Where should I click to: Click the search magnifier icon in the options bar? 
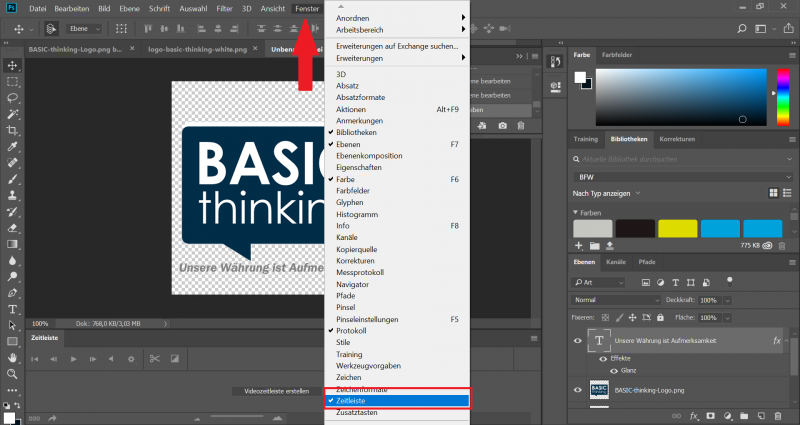(742, 29)
